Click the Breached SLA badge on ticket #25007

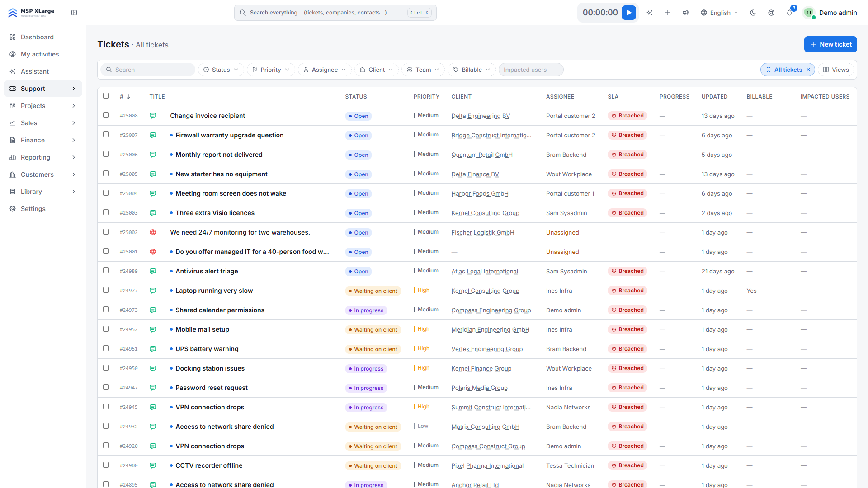[627, 135]
